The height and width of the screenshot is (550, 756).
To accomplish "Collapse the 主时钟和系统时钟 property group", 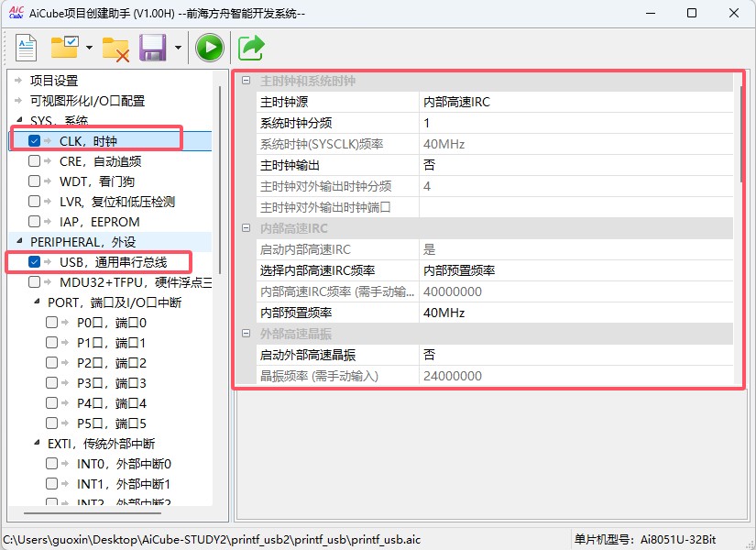I will coord(246,81).
